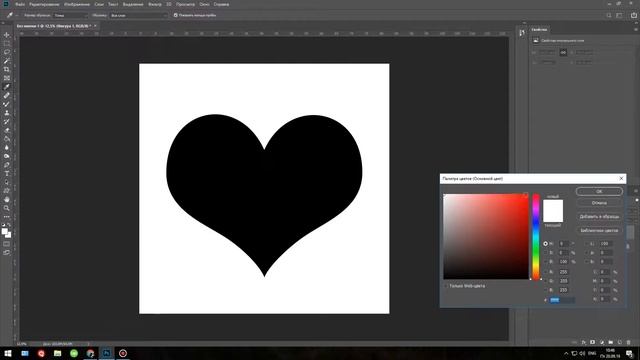Click the R value input field
640x360 pixels.
click(563, 271)
